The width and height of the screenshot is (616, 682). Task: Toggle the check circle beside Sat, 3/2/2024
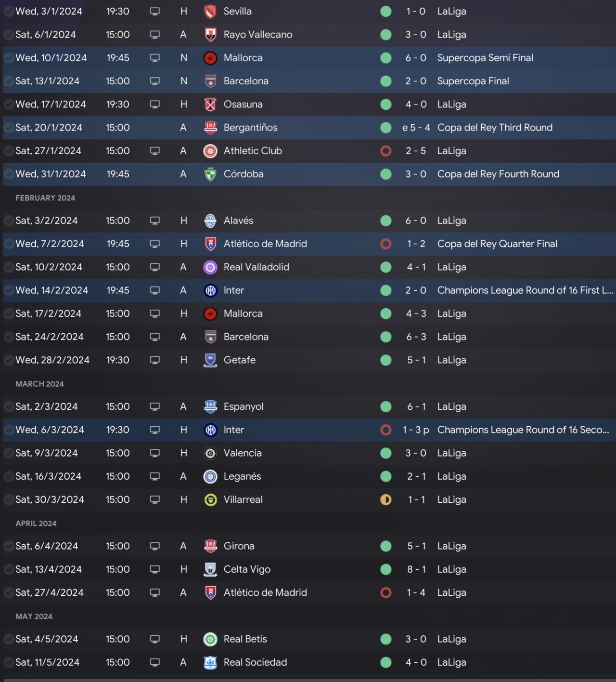[x=9, y=221]
